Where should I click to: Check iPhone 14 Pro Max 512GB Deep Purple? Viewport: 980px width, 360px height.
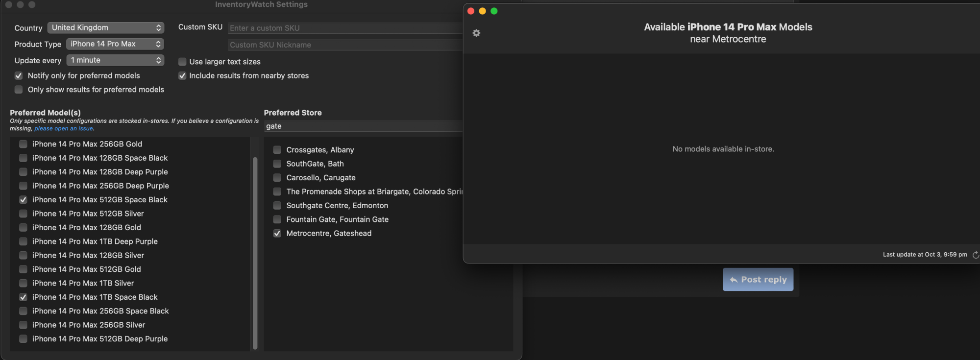(x=23, y=339)
